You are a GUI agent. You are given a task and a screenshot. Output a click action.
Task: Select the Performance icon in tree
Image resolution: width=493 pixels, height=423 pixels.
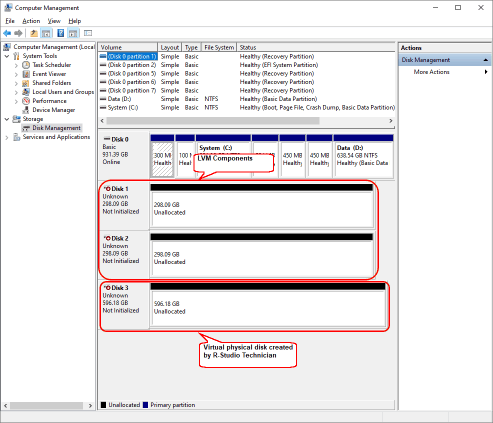[x=26, y=101]
